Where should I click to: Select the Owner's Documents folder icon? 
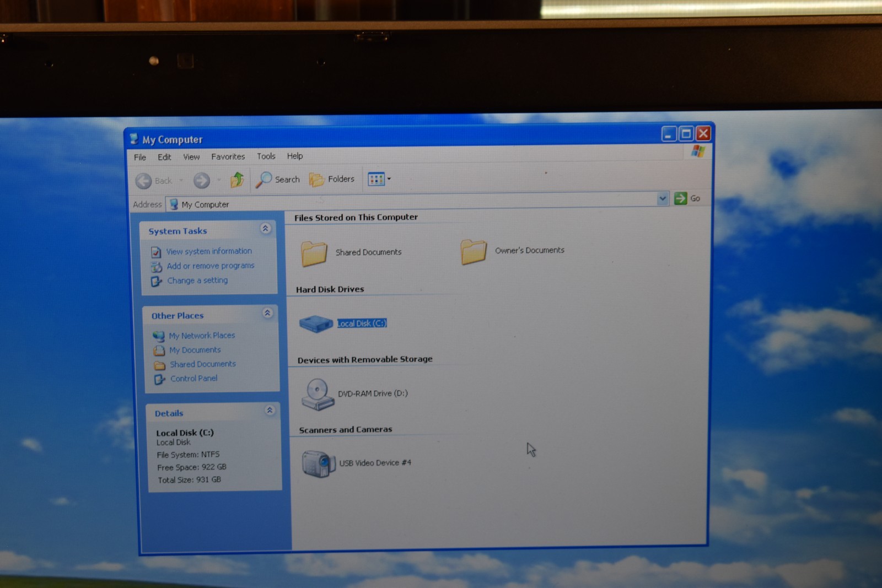coord(474,252)
